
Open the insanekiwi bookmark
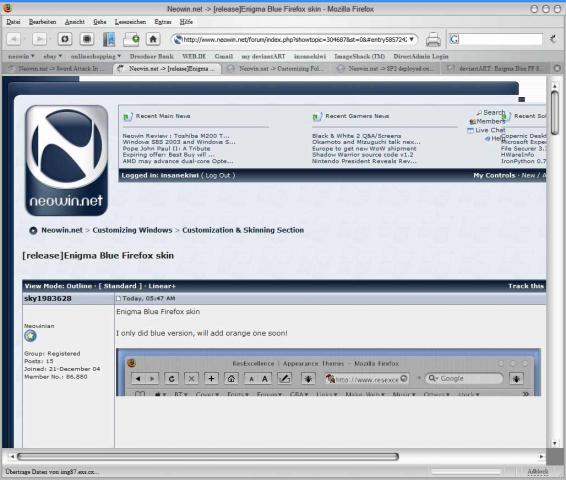tap(310, 56)
